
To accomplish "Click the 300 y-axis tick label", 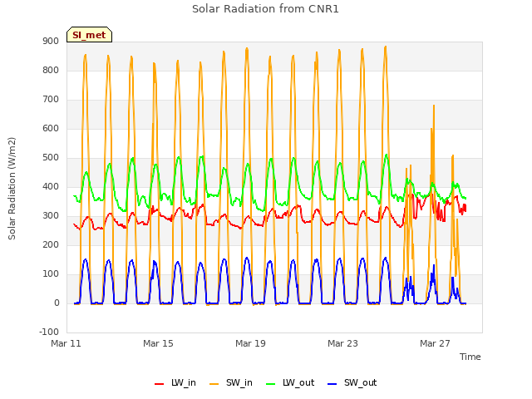I will (51, 216).
